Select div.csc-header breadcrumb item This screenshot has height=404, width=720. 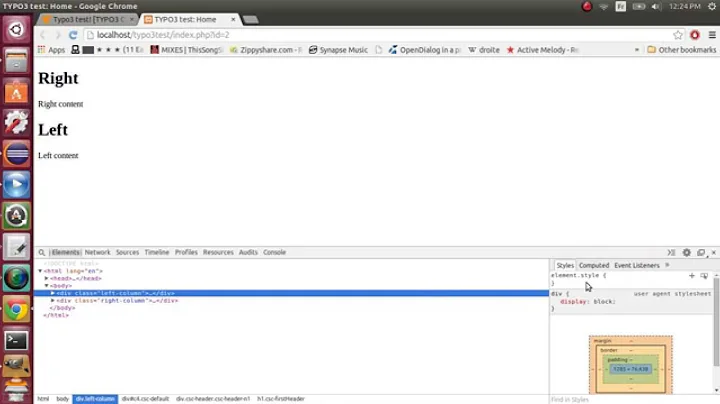213,398
